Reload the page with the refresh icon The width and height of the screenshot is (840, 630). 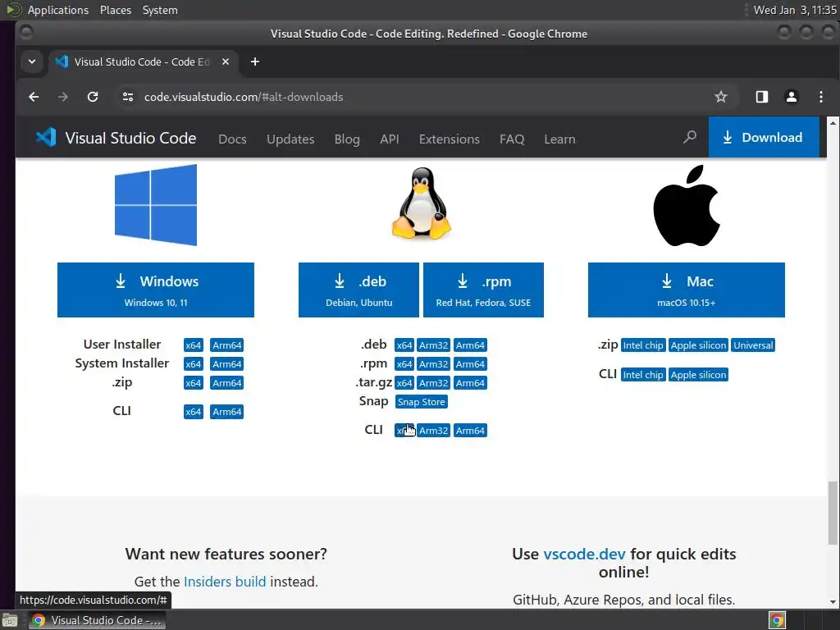pyautogui.click(x=93, y=97)
